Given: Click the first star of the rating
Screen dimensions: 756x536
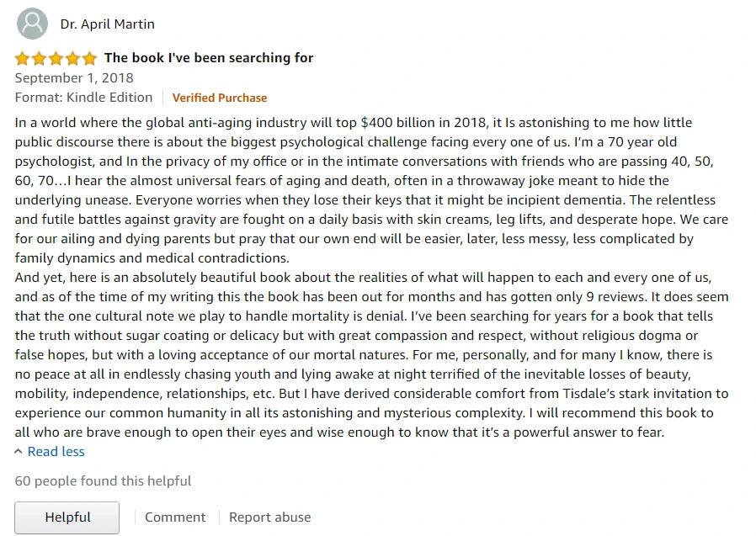Looking at the screenshot, I should pos(23,58).
